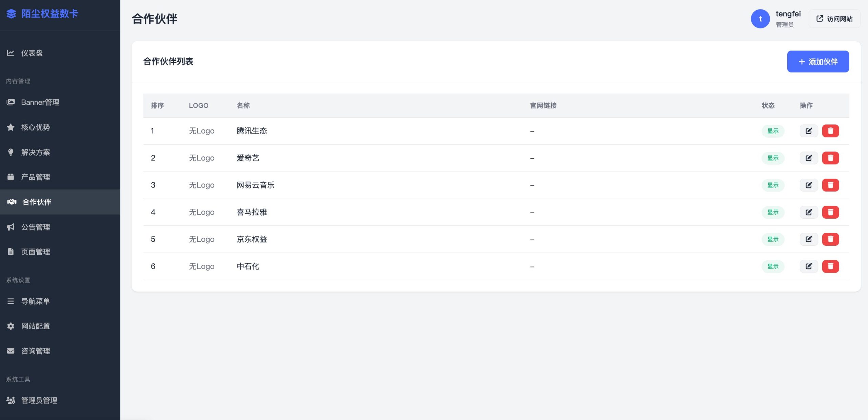This screenshot has height=420, width=868.
Task: Click 显示 status badge for 京东权益
Action: point(773,239)
